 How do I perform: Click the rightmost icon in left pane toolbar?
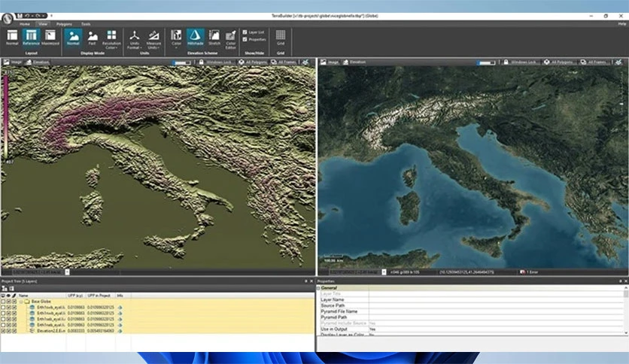(x=305, y=62)
